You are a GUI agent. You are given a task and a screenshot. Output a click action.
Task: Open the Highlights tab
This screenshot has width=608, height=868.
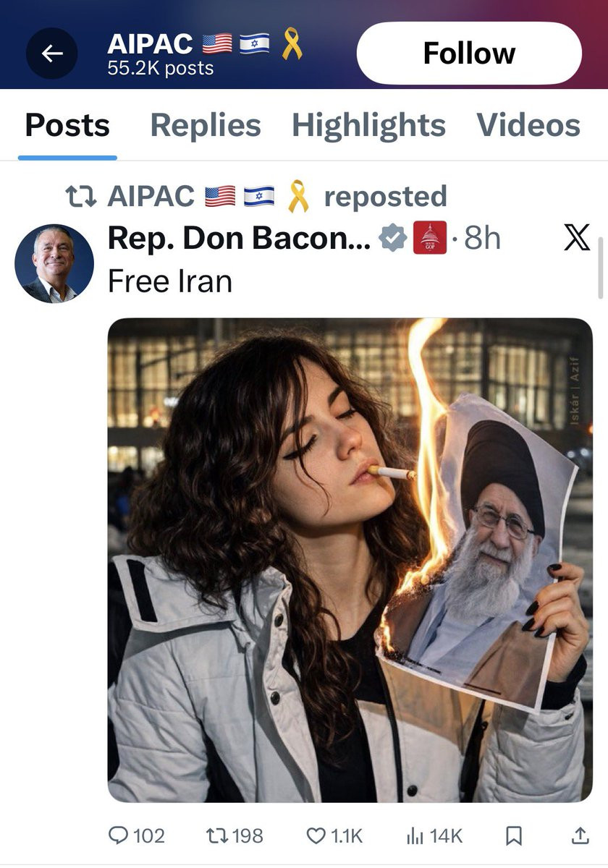(368, 125)
